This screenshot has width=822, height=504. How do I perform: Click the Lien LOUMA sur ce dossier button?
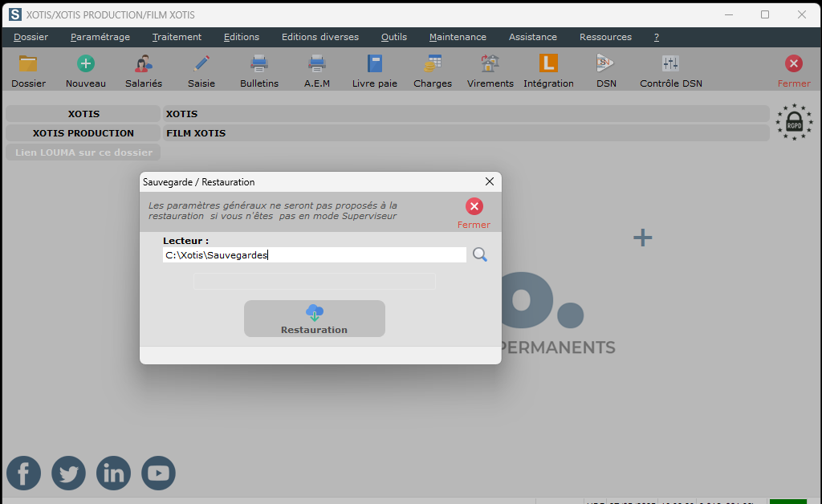[83, 152]
